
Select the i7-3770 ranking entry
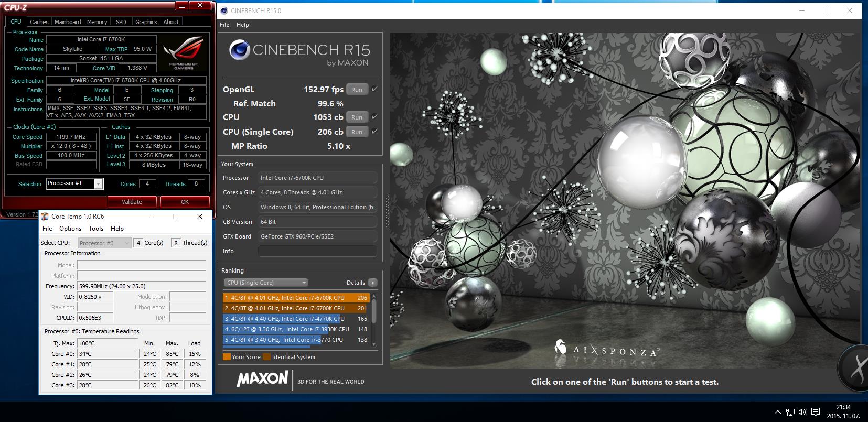tap(296, 340)
